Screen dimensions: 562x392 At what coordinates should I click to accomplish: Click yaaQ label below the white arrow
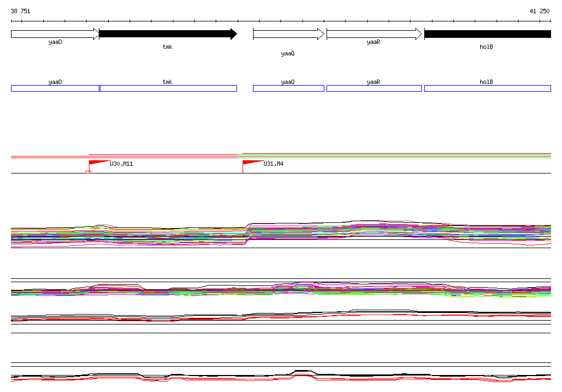tap(288, 53)
